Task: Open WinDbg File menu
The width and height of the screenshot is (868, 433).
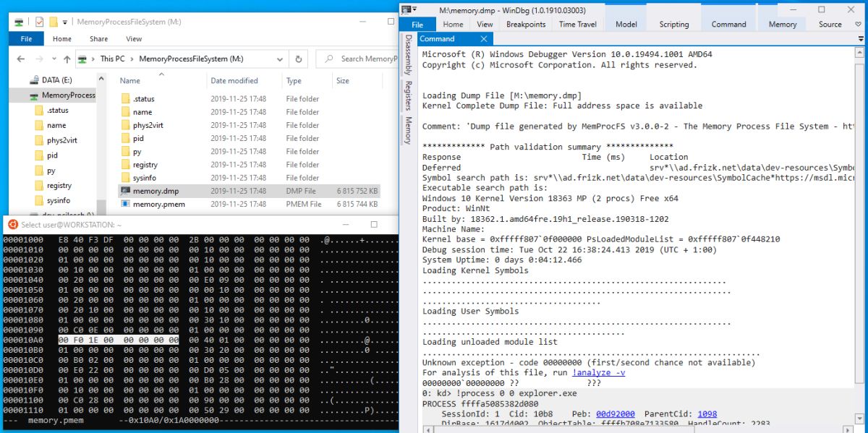Action: pyautogui.click(x=418, y=24)
